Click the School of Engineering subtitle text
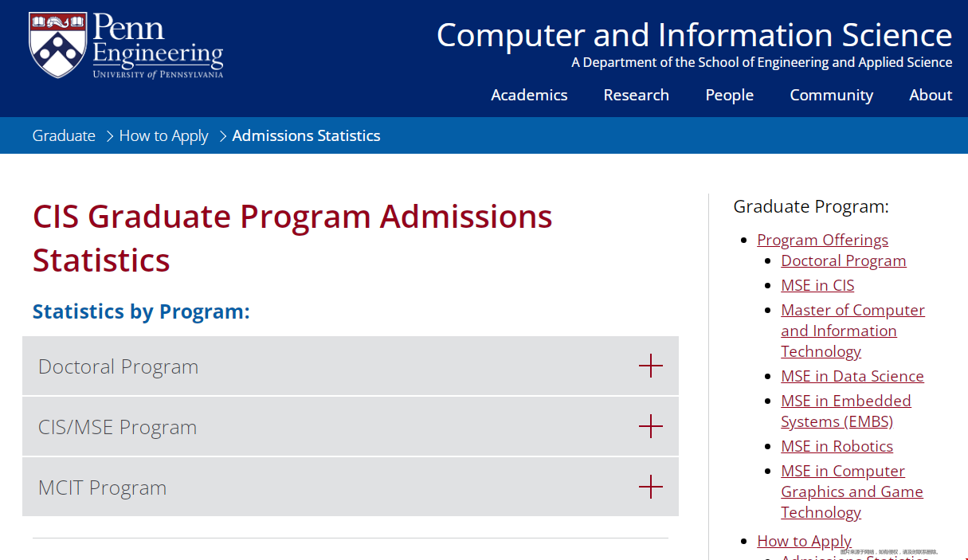 coord(762,62)
